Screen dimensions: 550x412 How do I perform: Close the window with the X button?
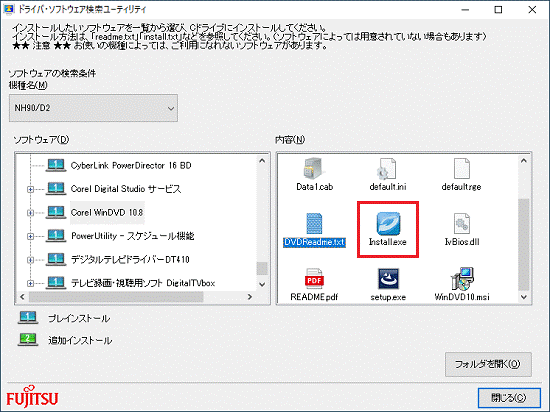coord(532,10)
